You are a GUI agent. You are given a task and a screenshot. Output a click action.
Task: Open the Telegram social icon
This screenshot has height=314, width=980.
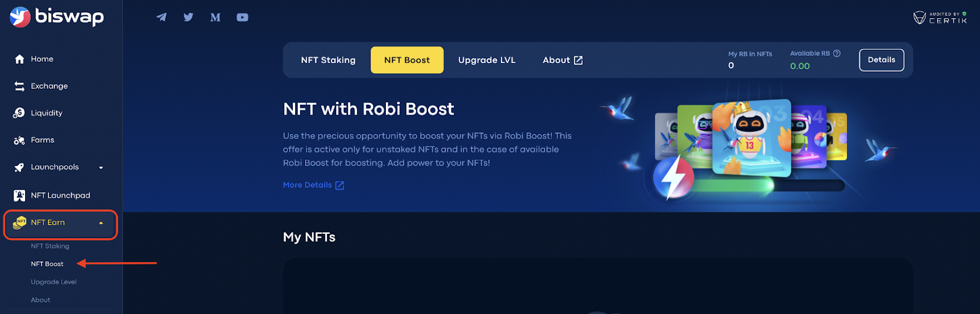coord(162,17)
